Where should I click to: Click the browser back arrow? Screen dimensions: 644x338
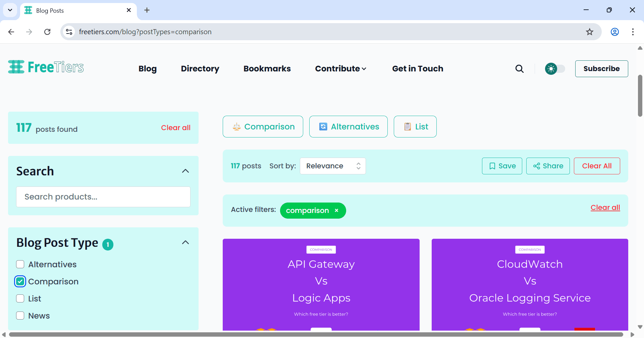click(x=11, y=32)
